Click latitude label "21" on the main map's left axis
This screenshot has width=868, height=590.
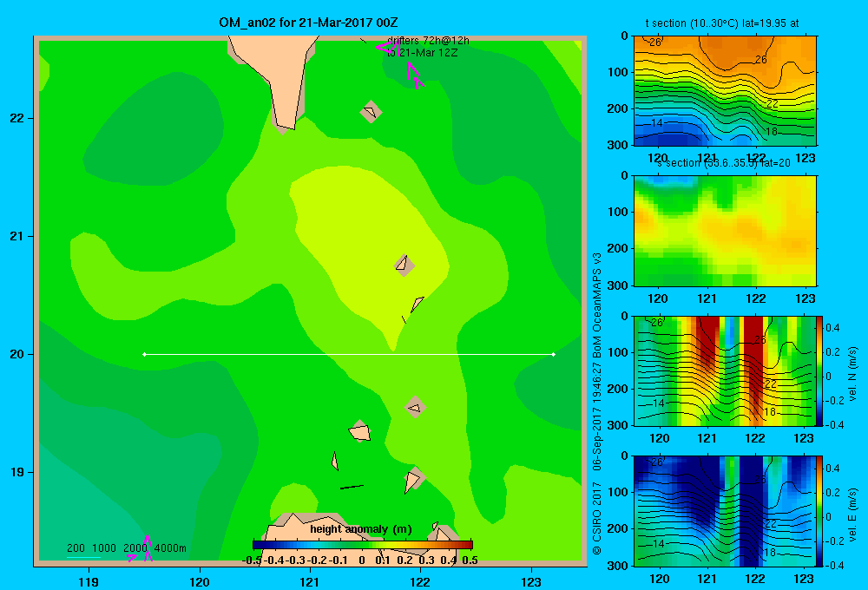point(16,236)
